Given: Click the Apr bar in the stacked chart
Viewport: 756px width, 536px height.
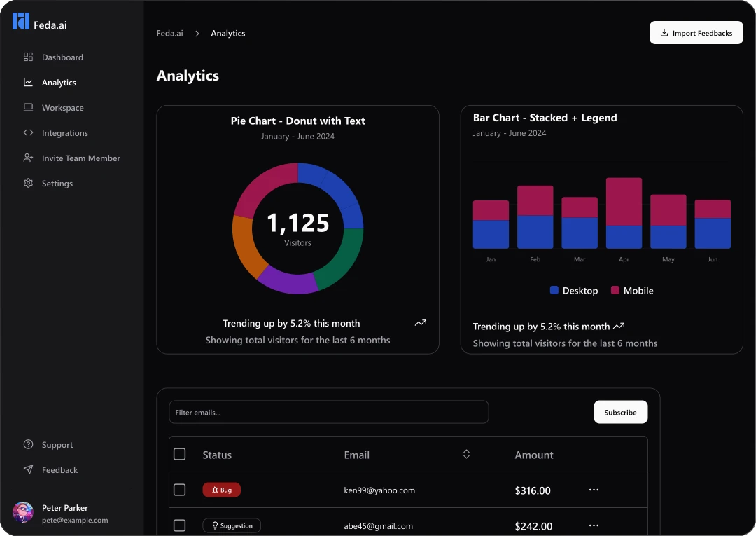Looking at the screenshot, I should [624, 213].
